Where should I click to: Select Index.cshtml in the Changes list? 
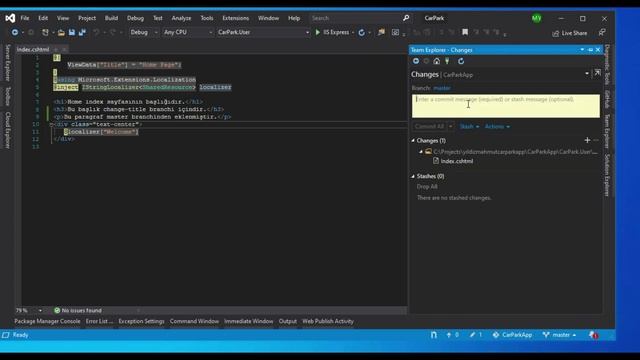tap(457, 161)
